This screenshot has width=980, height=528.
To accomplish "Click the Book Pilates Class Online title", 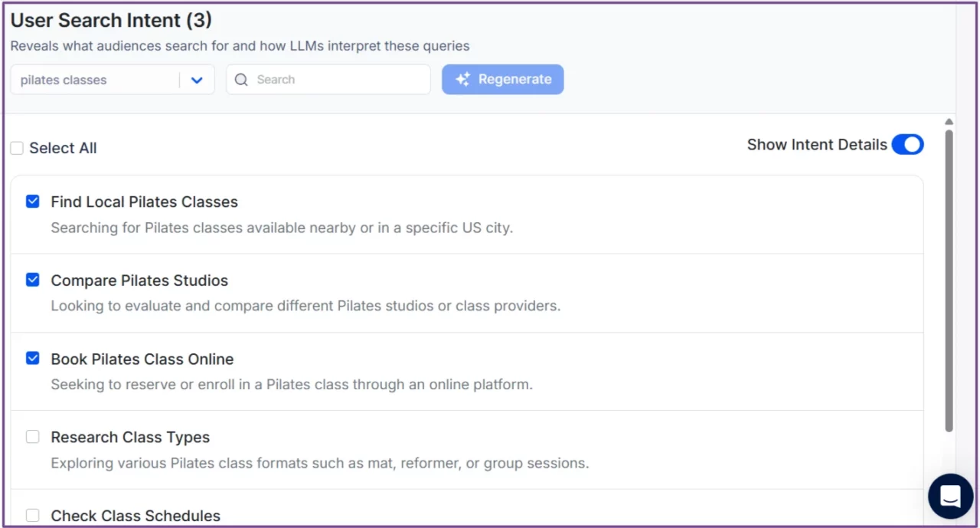I will (x=142, y=359).
